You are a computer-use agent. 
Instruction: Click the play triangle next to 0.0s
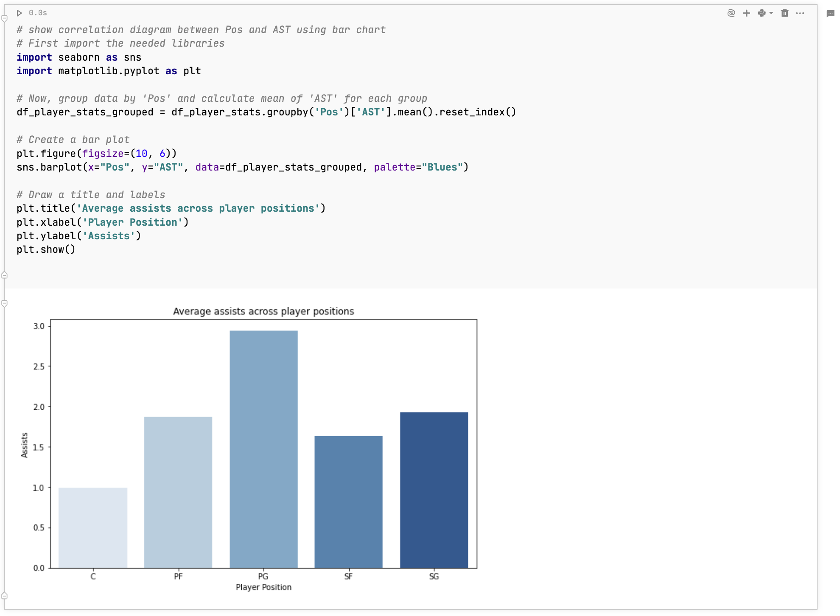19,13
